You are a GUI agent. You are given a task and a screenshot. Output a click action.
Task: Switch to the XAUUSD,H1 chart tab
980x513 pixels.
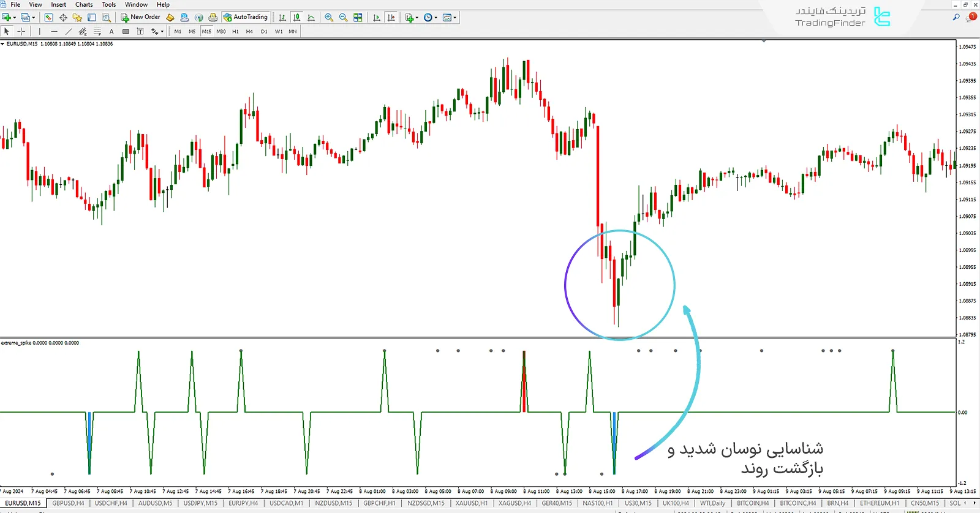[472, 503]
